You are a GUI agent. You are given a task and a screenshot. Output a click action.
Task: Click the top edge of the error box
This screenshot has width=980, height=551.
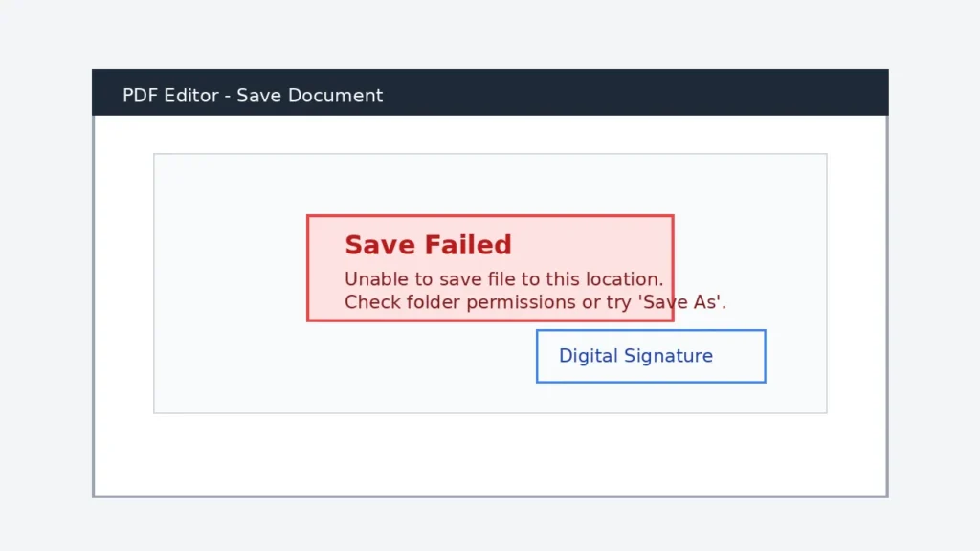pyautogui.click(x=490, y=215)
